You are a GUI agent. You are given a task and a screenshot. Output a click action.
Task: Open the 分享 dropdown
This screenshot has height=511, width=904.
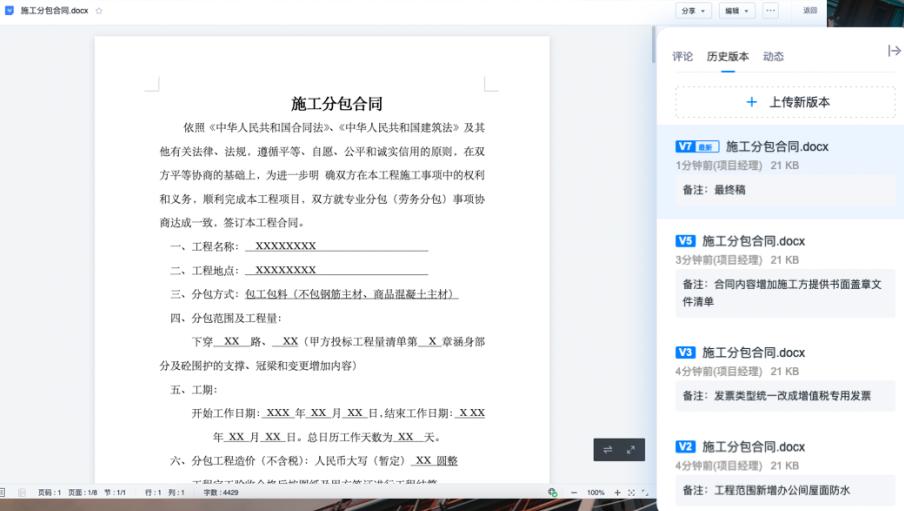693,10
